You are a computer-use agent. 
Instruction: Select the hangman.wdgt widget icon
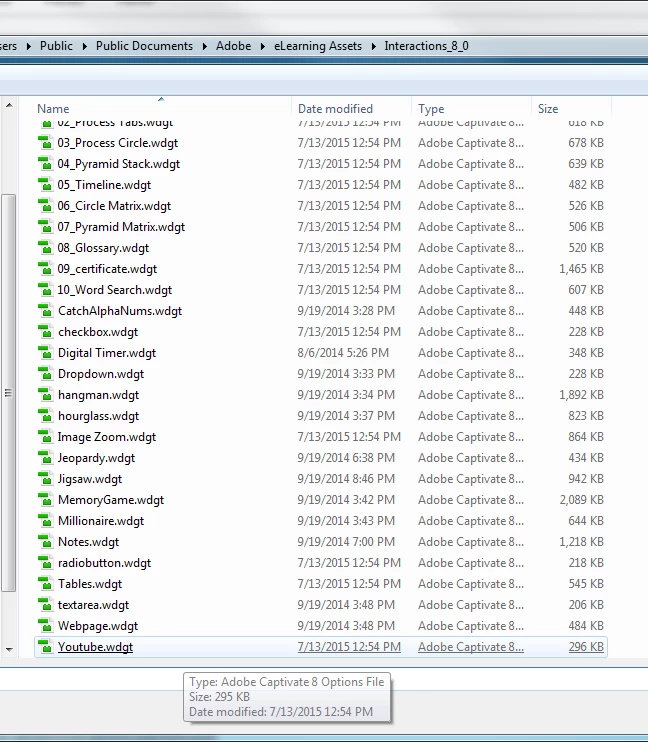coord(45,395)
